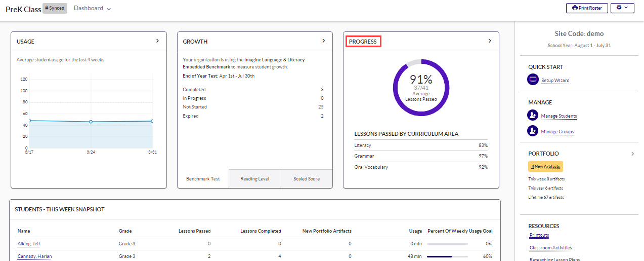Click the Manage Groups person icon
This screenshot has width=644, height=261.
[x=532, y=131]
